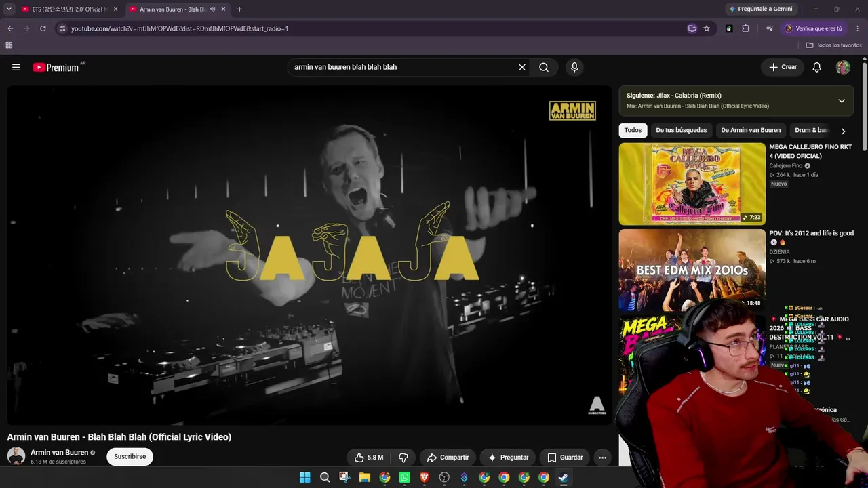Open Chrome three-dot menu
The width and height of the screenshot is (868, 488).
click(858, 28)
